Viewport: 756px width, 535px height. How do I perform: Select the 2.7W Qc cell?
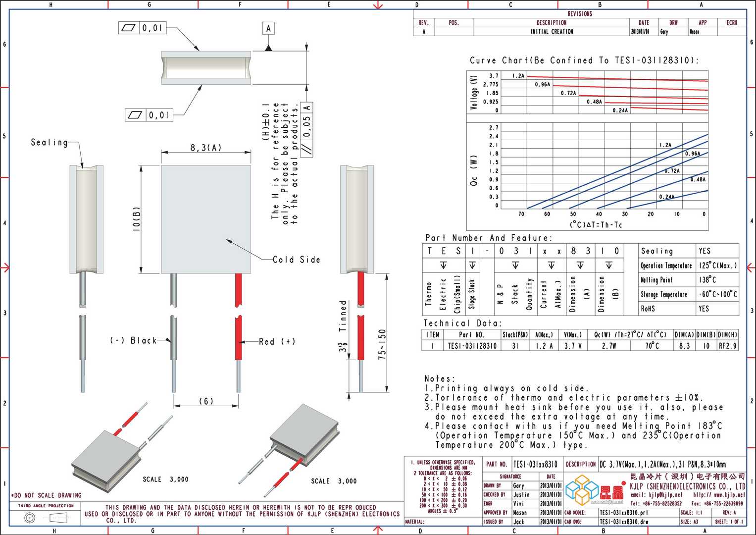click(x=609, y=346)
